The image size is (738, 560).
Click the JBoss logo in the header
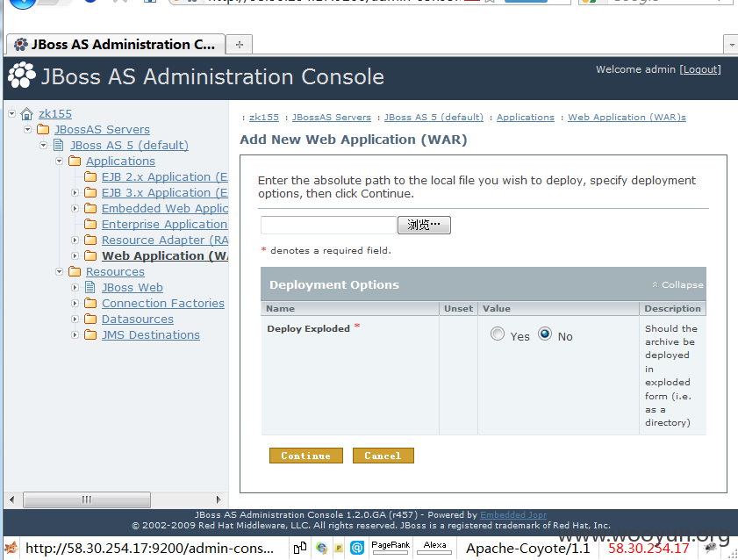[22, 75]
